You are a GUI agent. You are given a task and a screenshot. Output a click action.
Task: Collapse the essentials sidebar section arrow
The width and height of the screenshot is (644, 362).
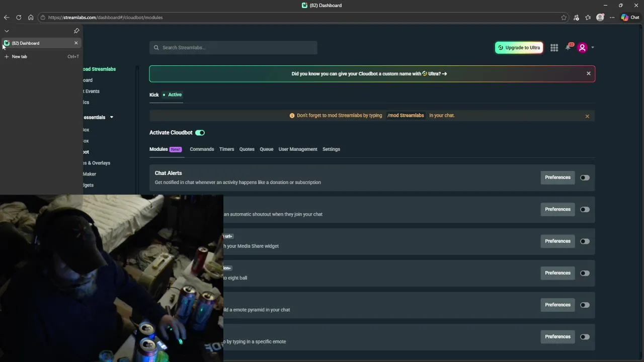coord(112,117)
